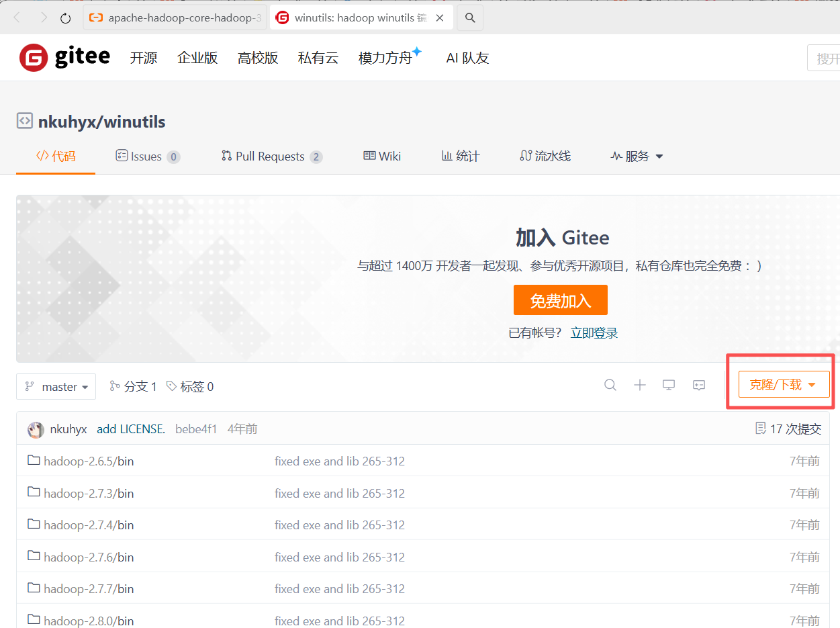Open folder hadoop-2.6.5/bin
This screenshot has height=628, width=840.
(x=89, y=461)
